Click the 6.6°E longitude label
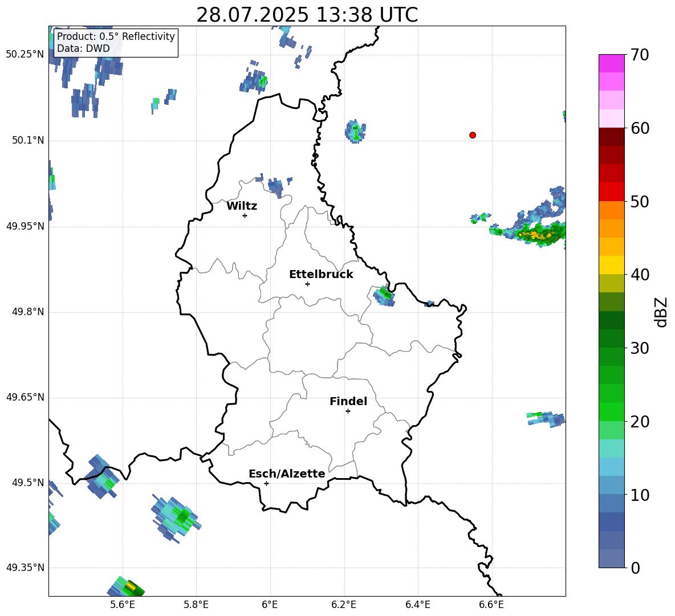 491,605
